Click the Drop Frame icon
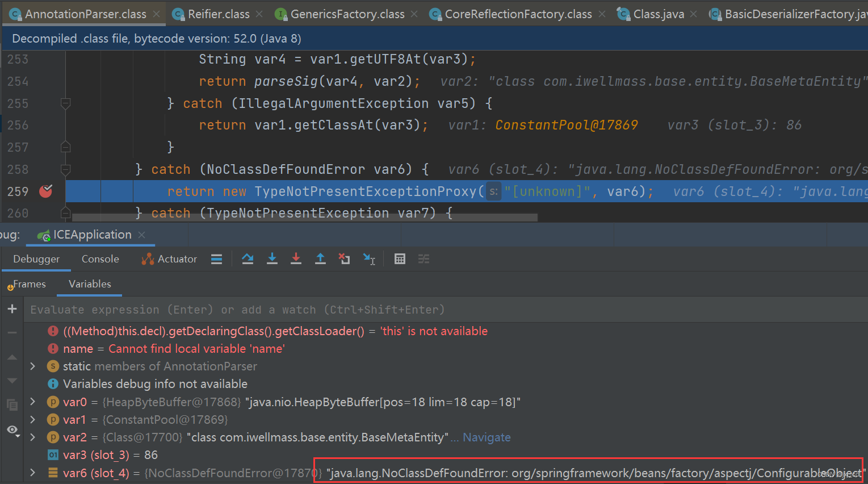 (x=344, y=258)
